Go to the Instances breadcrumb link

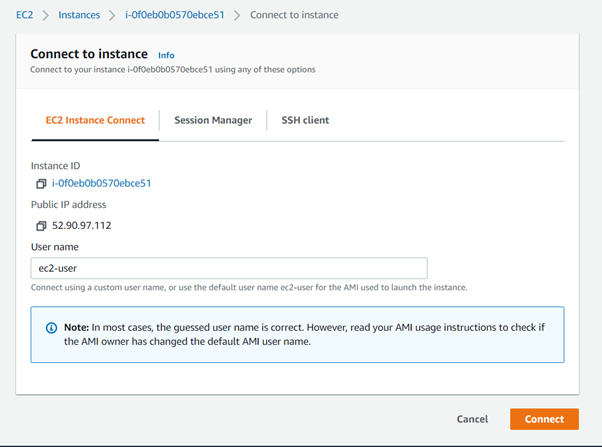point(79,15)
